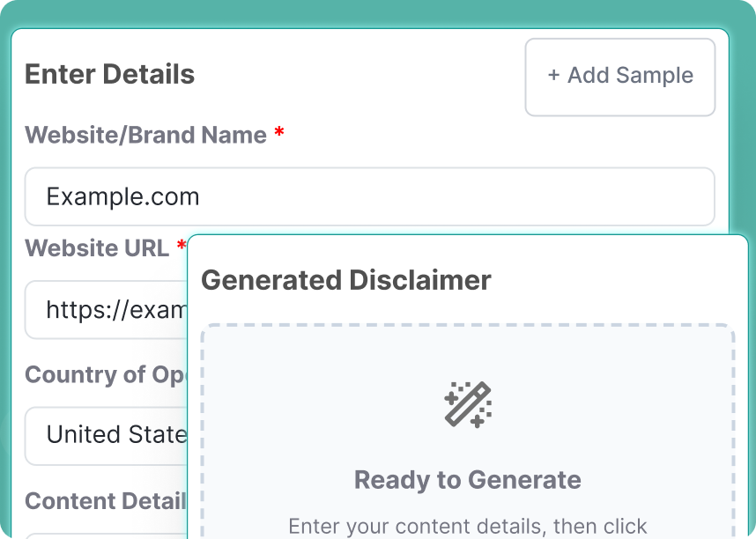Click the Website URL input field

coord(106,310)
